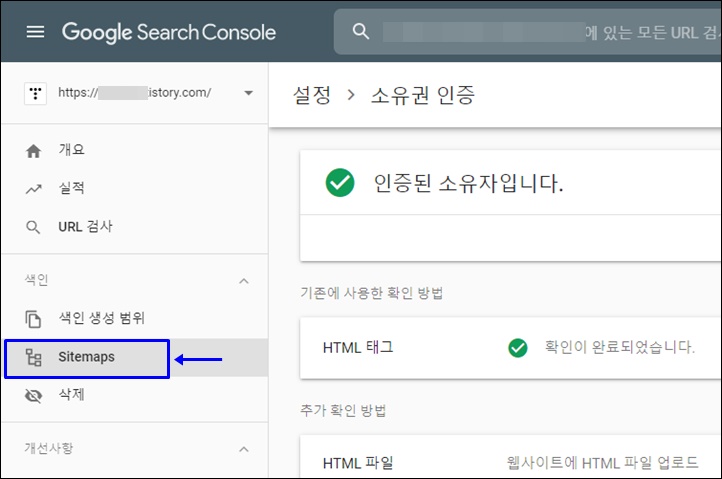
Task: Open the property selector dropdown arrow
Action: click(249, 93)
